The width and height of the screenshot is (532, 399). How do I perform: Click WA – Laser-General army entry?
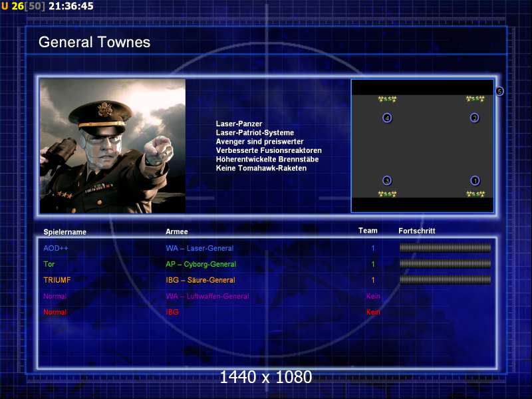pos(199,248)
